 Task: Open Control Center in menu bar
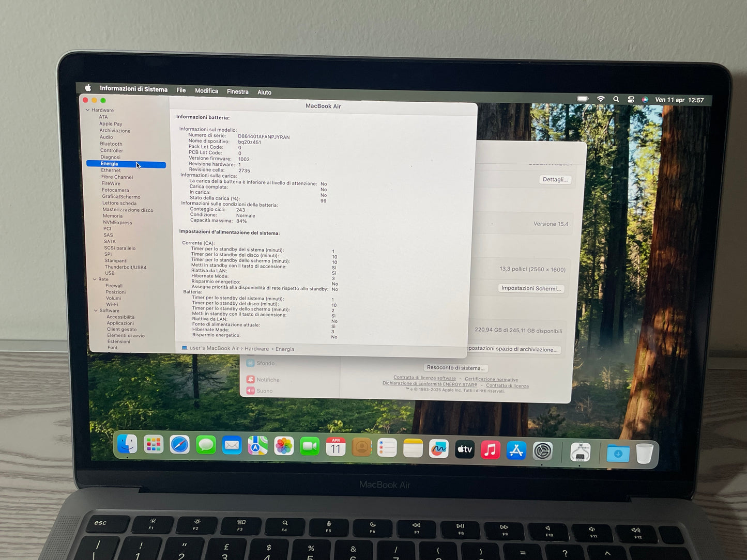[631, 99]
